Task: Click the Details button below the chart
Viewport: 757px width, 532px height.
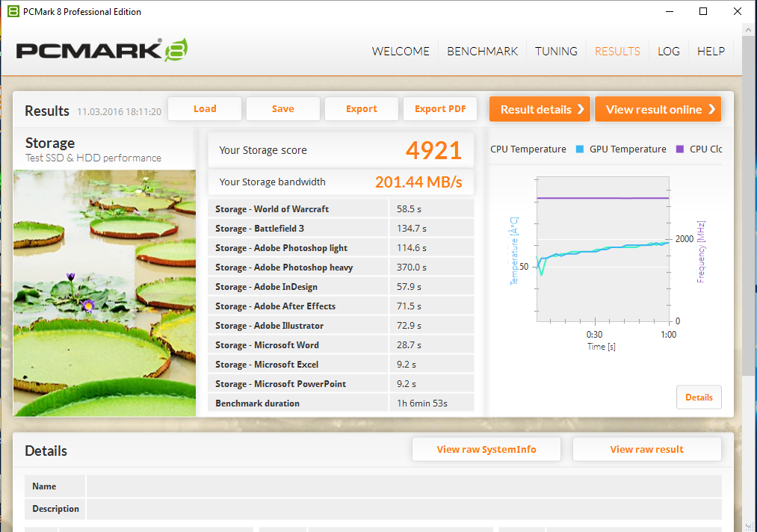Action: coord(699,398)
